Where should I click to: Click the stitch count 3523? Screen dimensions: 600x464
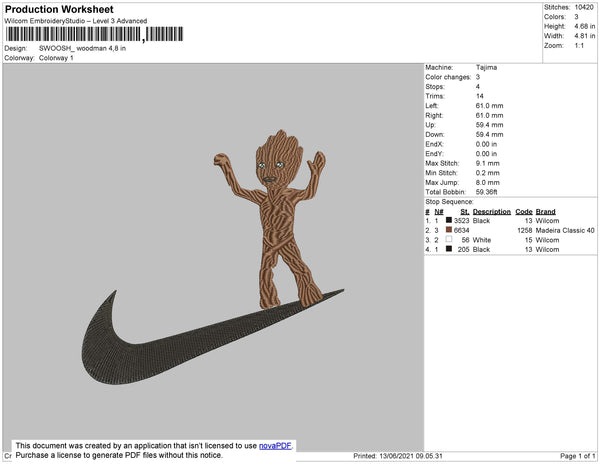click(x=461, y=221)
